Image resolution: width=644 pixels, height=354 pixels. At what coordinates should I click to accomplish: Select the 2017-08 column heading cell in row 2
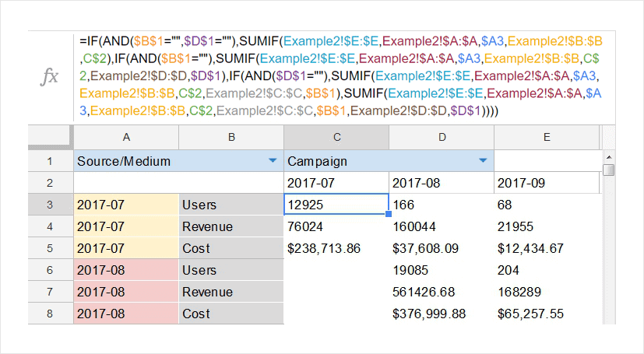(442, 184)
